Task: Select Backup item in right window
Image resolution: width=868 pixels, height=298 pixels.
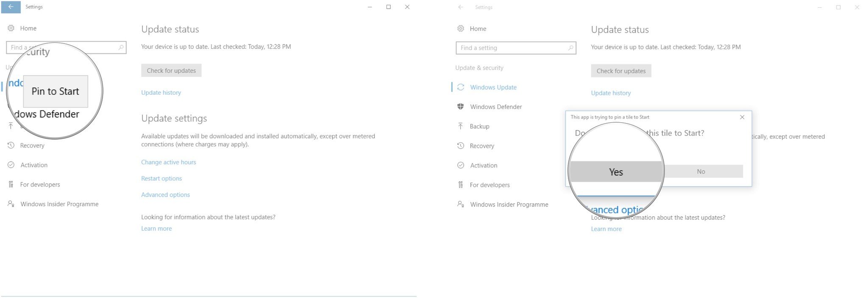Action: [479, 126]
